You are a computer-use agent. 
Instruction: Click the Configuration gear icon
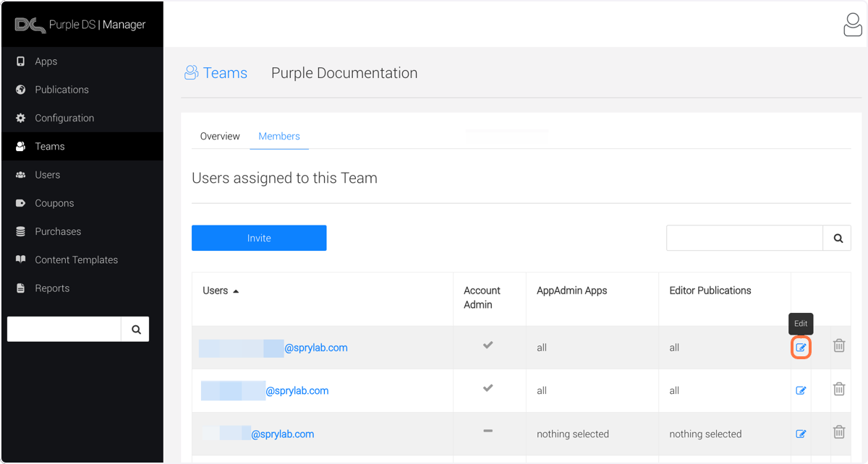click(x=20, y=118)
